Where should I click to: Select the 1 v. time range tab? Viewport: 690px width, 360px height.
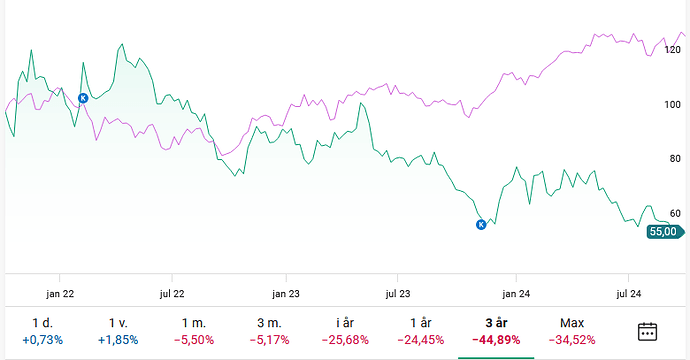[x=118, y=331]
